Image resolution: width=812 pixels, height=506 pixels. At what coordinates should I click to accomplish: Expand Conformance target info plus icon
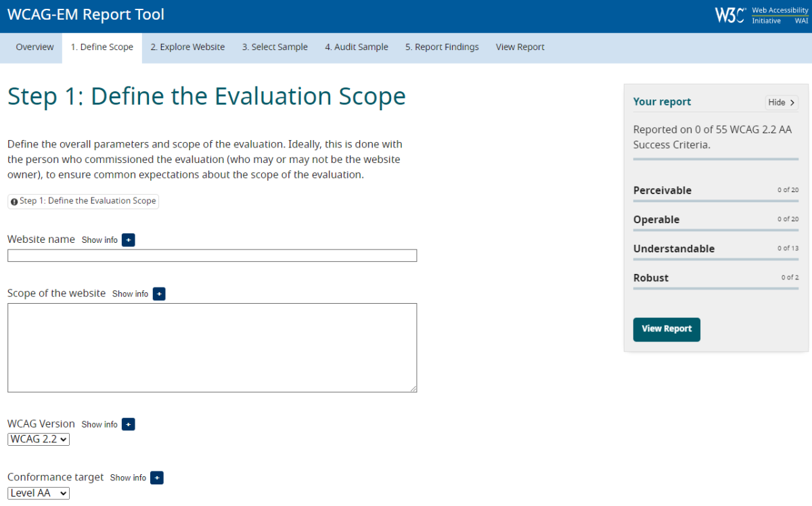pos(157,478)
